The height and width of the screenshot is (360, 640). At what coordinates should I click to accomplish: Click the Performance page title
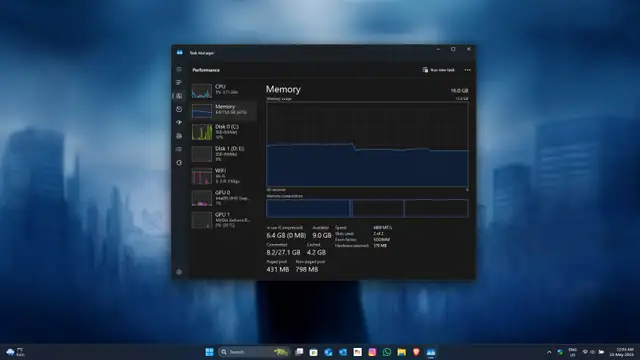tap(206, 70)
